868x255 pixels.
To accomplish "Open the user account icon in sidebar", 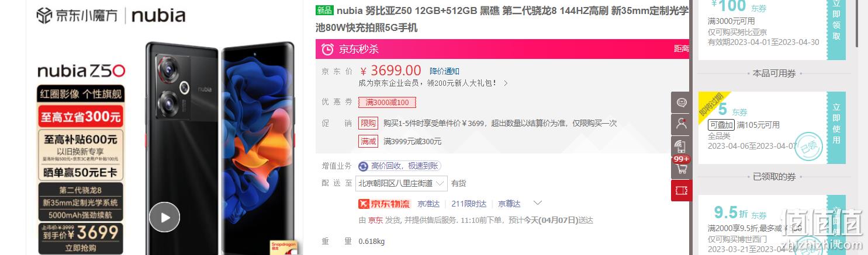I will tap(682, 124).
